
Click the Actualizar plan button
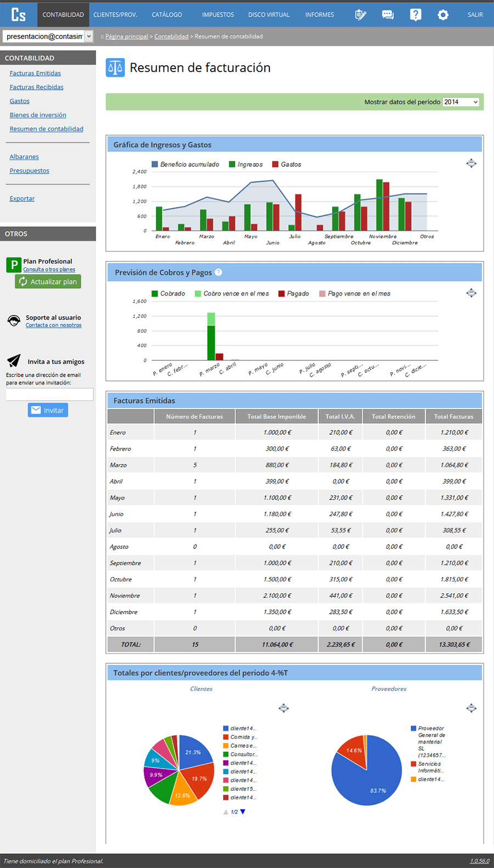point(48,282)
